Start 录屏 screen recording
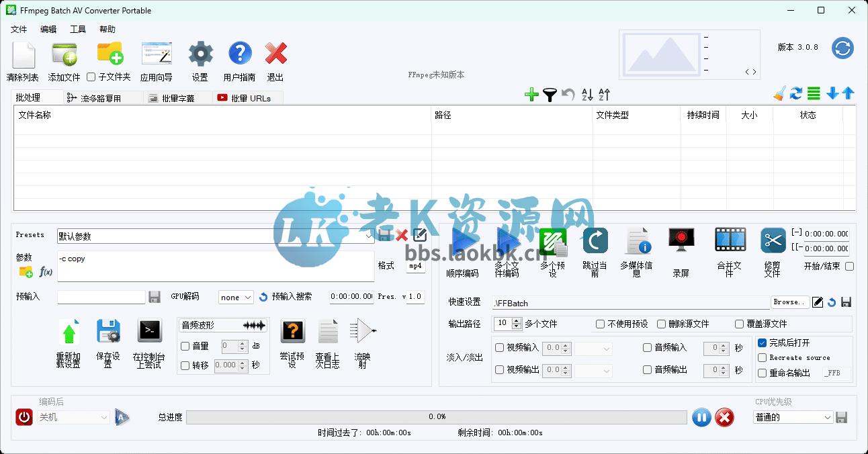This screenshot has width=868, height=454. click(681, 240)
